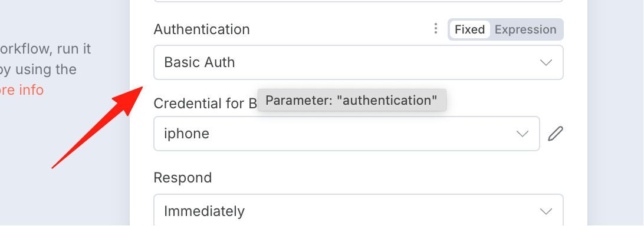Click the 'Credential for B' label
644x226 pixels.
[205, 104]
